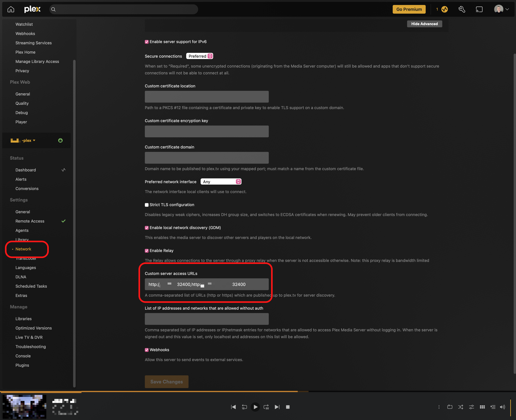
Task: Skip forward 30 seconds
Action: tap(266, 407)
